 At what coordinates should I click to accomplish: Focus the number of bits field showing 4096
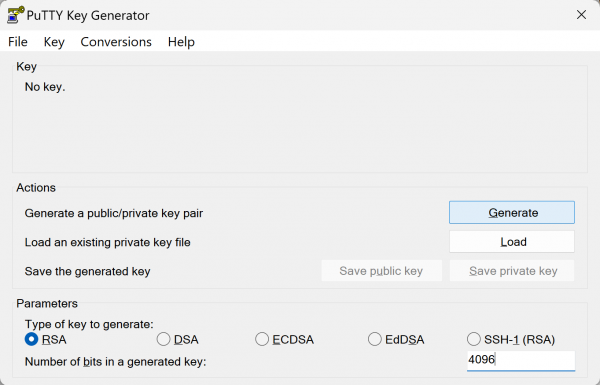(x=521, y=361)
